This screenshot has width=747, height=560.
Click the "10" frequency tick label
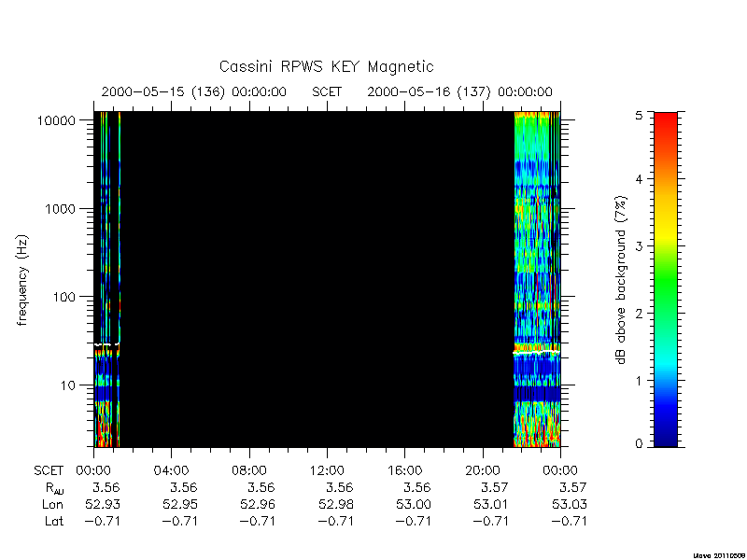tap(68, 385)
